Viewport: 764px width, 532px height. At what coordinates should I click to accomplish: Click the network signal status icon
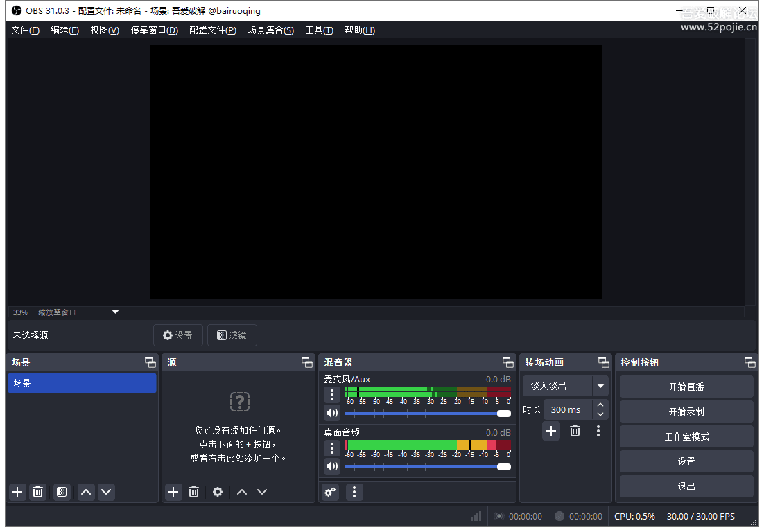click(476, 517)
